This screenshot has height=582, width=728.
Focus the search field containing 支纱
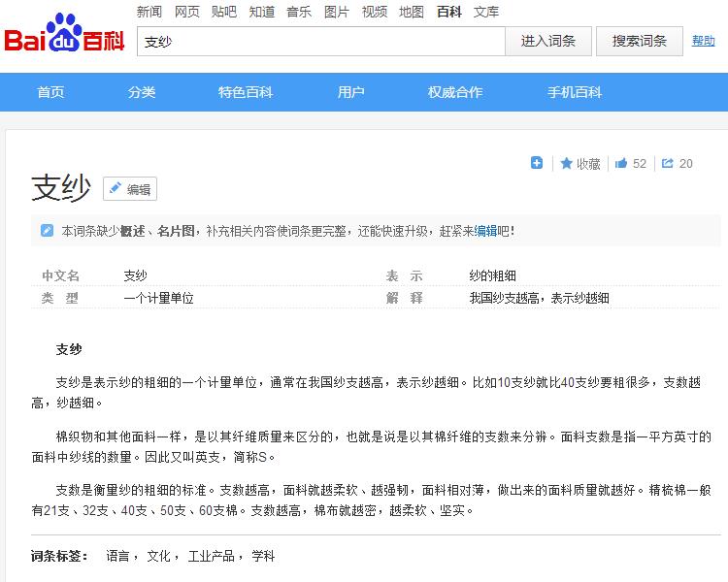pyautogui.click(x=320, y=42)
